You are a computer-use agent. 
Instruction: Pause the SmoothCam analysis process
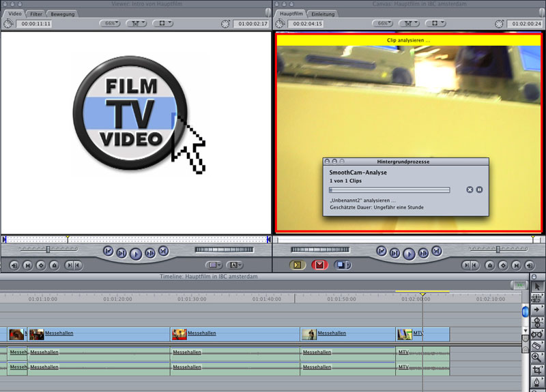click(x=479, y=190)
